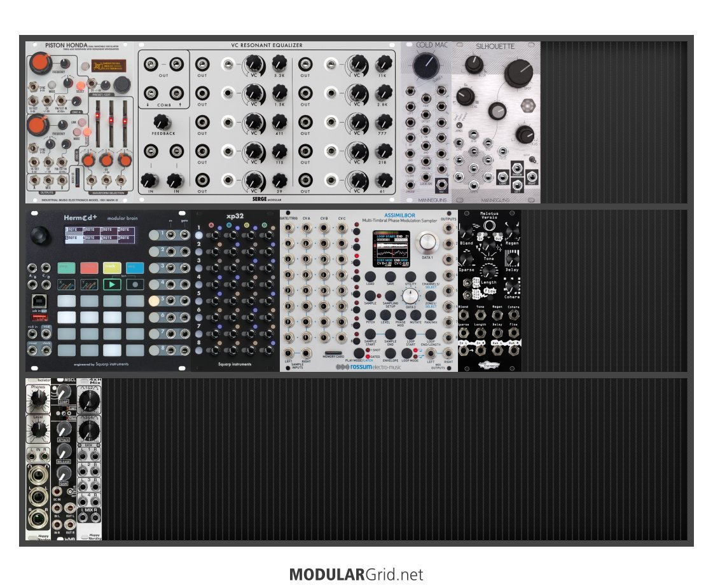Click the Assimil8or PLAY MODE button
The height and width of the screenshot is (588, 713).
pos(359,353)
